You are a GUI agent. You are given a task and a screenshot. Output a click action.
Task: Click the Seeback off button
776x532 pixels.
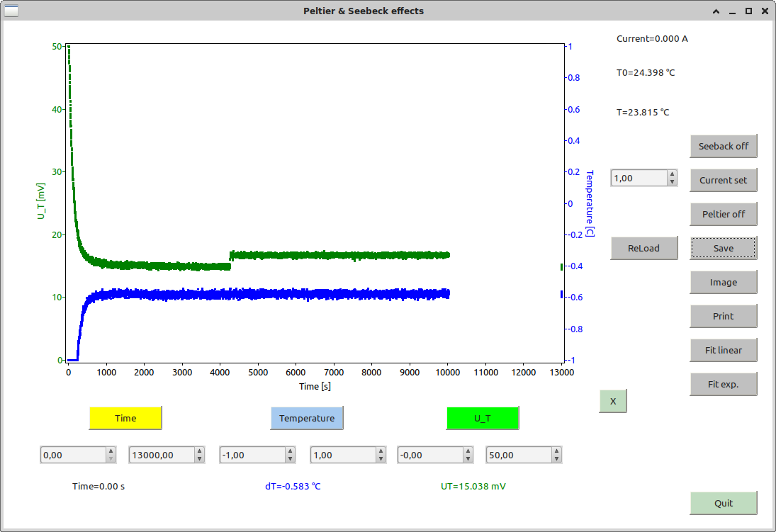point(723,146)
